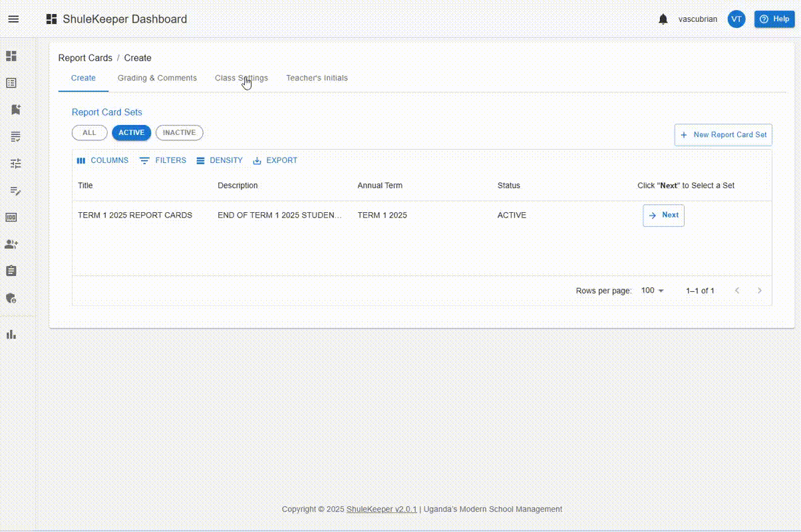The width and height of the screenshot is (801, 532).
Task: Click the notification bell icon
Action: pyautogui.click(x=663, y=19)
